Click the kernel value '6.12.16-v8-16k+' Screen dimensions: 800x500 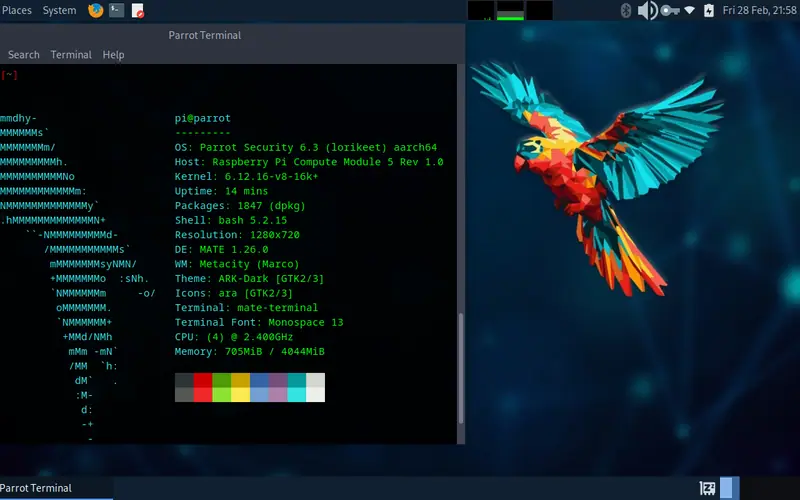coord(271,177)
